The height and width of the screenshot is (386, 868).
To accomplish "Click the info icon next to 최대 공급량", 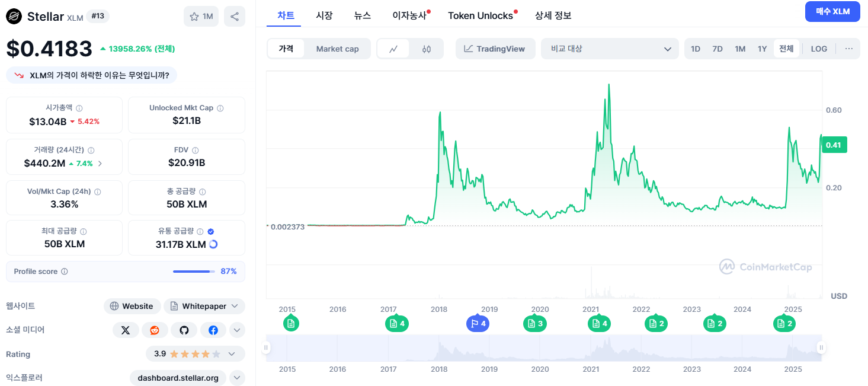I will (84, 232).
